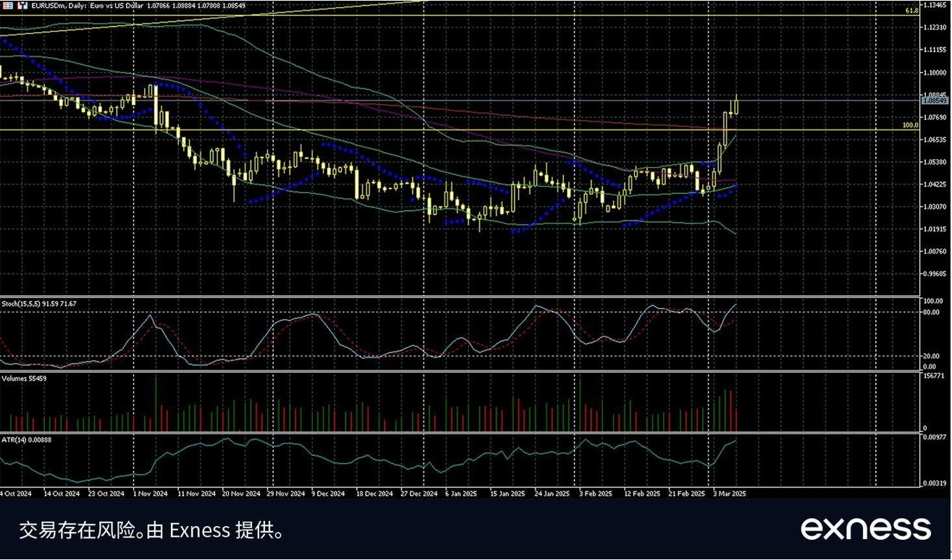Click the latest candlestick on the chart

(x=736, y=105)
